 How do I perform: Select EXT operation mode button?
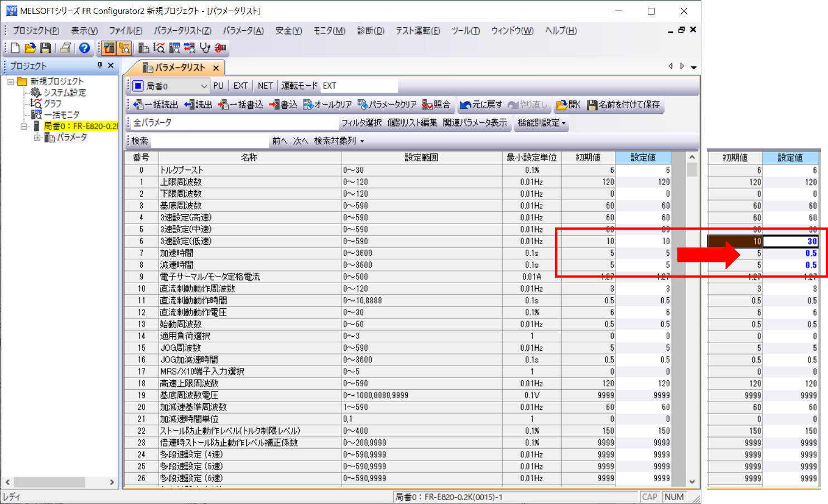point(240,86)
